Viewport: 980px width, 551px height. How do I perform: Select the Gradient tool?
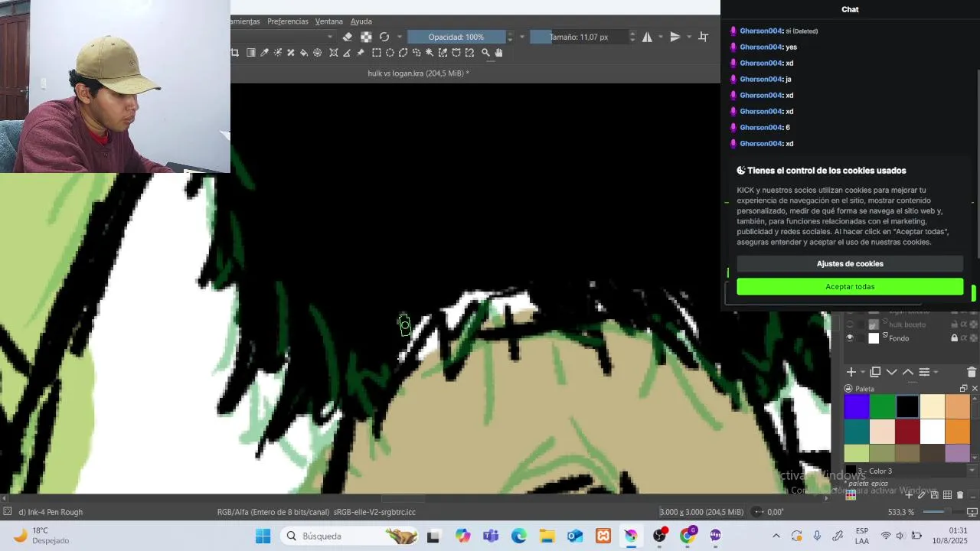tap(250, 53)
